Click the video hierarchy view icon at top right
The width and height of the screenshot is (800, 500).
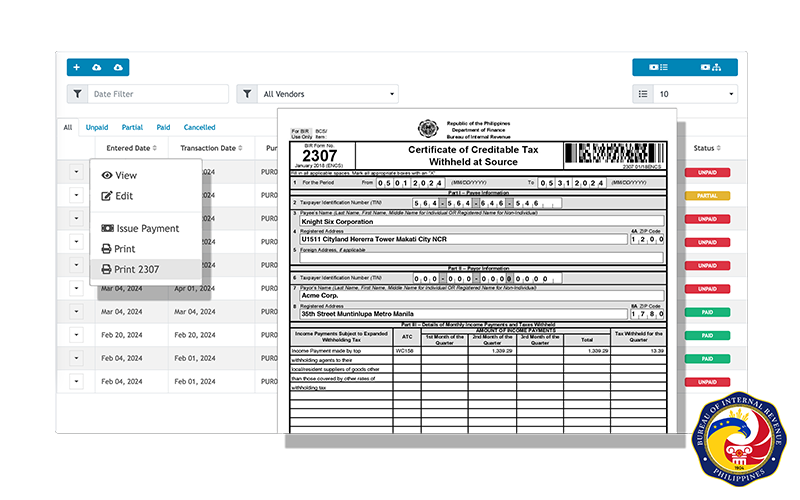(x=711, y=67)
